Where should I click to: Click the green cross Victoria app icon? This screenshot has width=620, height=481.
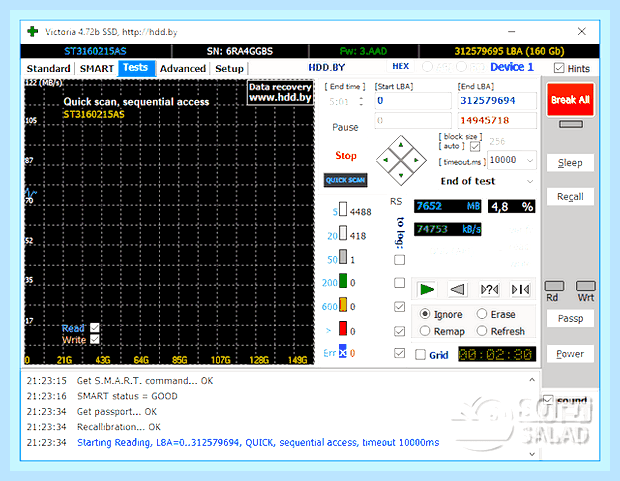click(33, 31)
